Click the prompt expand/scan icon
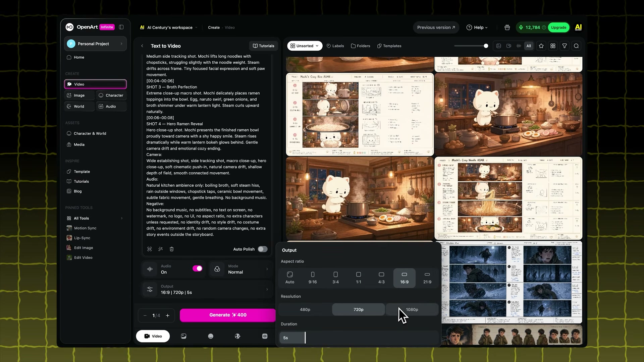The width and height of the screenshot is (644, 362). pos(150,249)
